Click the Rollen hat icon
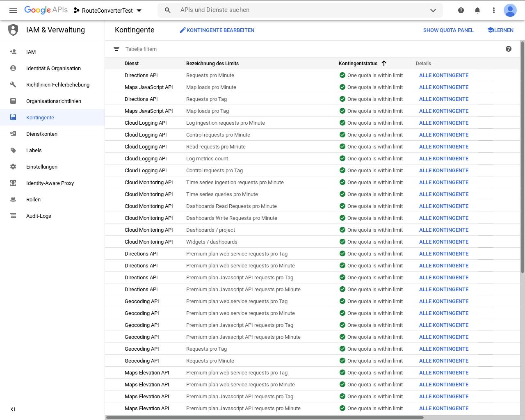The width and height of the screenshot is (525, 420). pyautogui.click(x=13, y=200)
